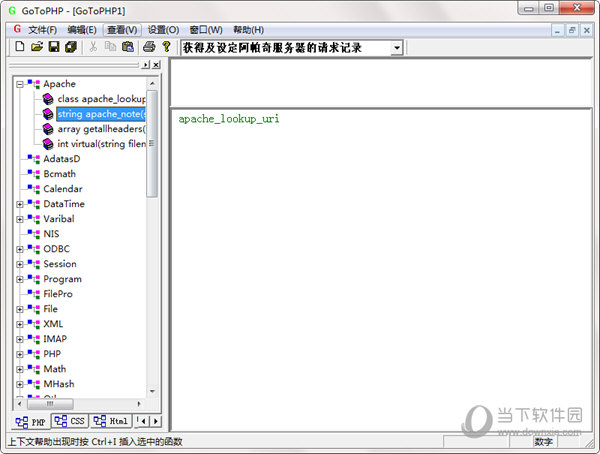This screenshot has height=454, width=600.
Task: Click the tree vertical scrollbar thumb
Action: tap(152, 143)
